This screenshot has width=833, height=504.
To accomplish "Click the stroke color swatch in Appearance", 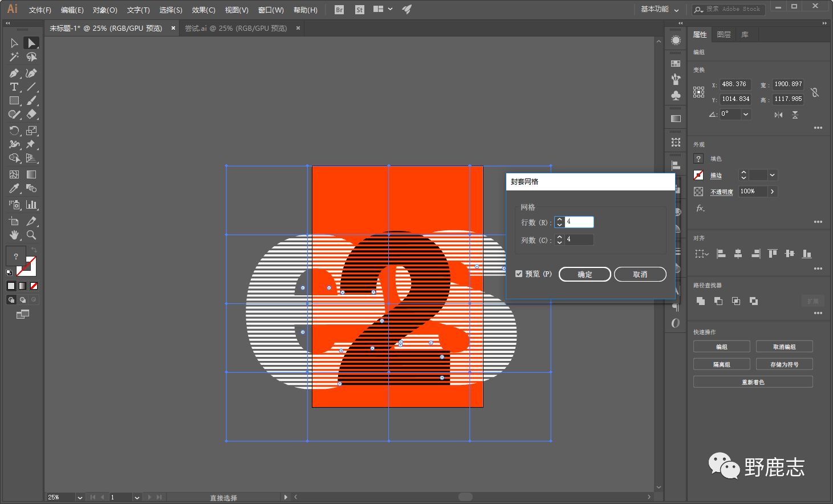I will tap(698, 175).
